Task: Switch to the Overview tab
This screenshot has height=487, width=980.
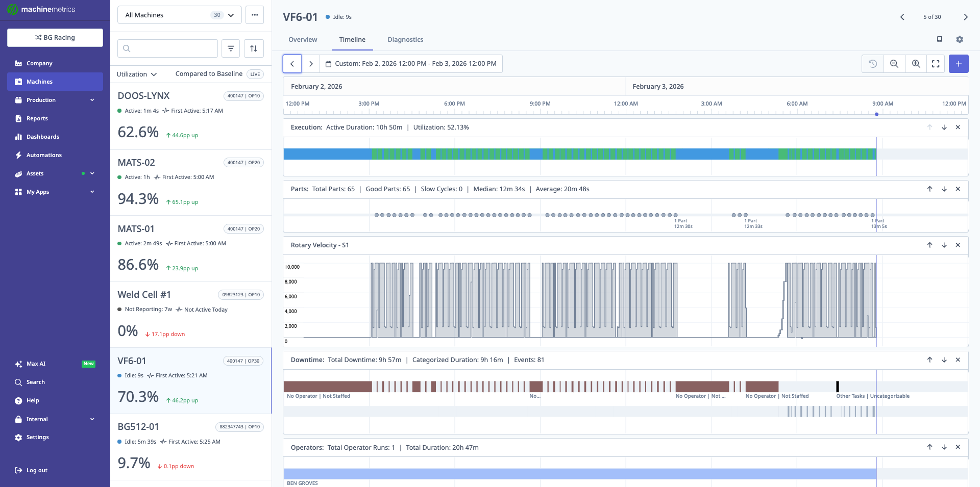Action: 303,39
